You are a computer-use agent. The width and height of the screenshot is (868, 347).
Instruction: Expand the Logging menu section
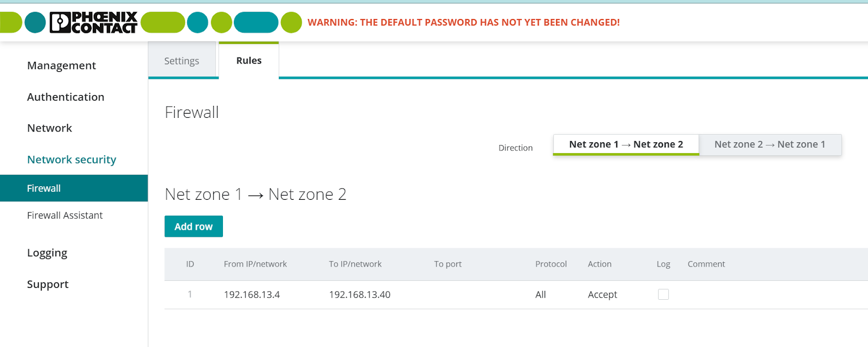47,253
